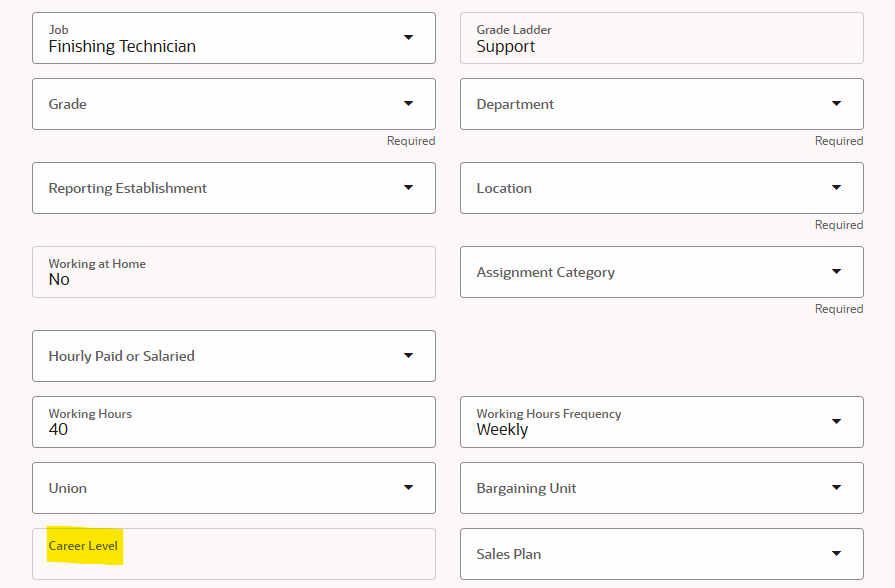Click the Union dropdown arrow icon
895x588 pixels.
(409, 487)
